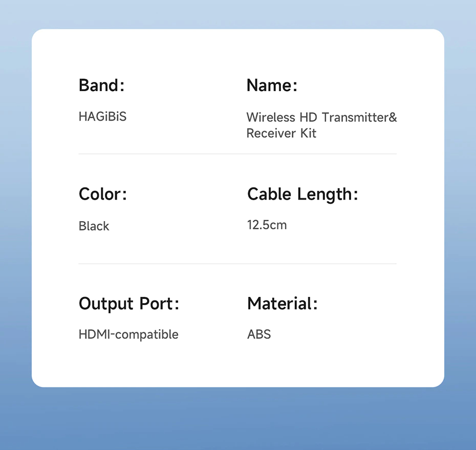The width and height of the screenshot is (476, 450).
Task: Click the word Transmitter& in the name
Action: (x=359, y=117)
